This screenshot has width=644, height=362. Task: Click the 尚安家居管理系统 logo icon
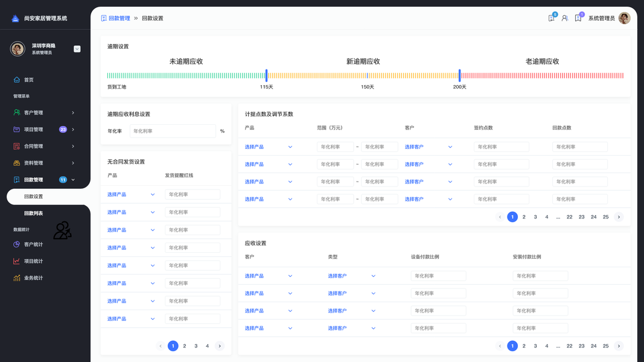tap(15, 19)
